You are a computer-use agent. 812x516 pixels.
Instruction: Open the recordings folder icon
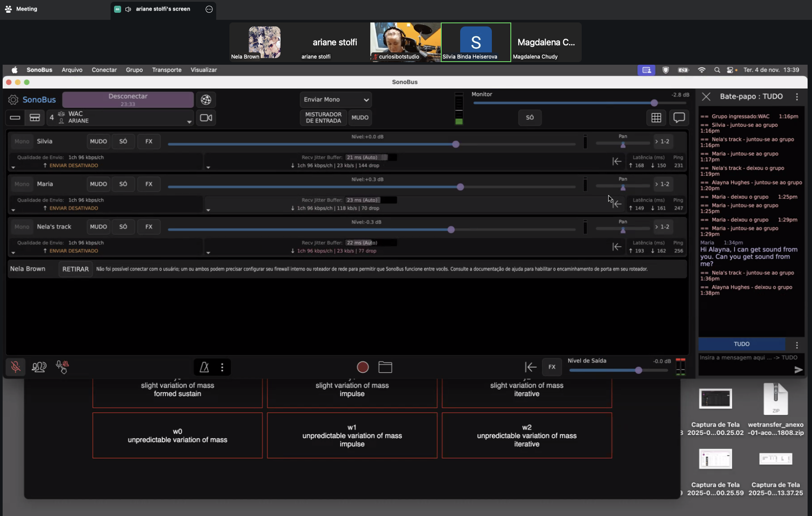tap(385, 367)
